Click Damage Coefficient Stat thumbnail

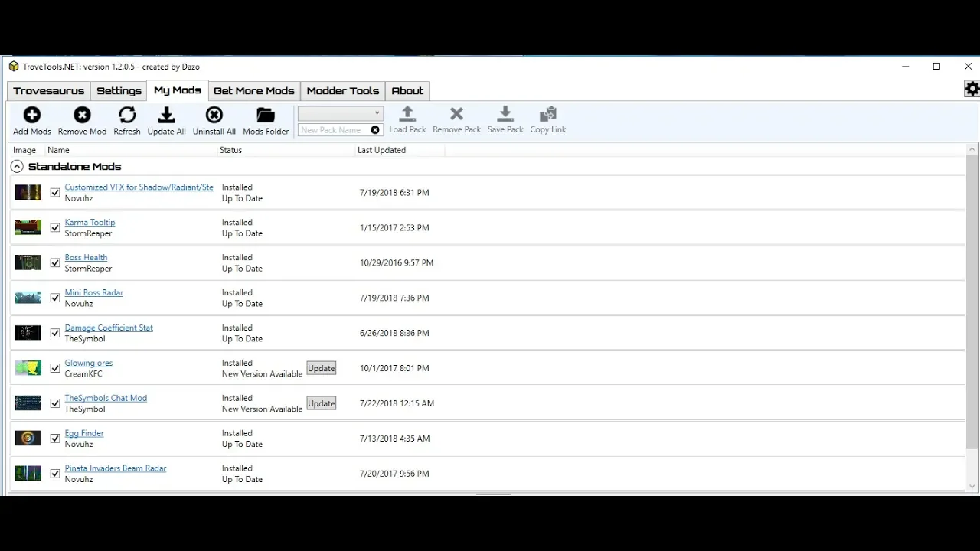pos(28,333)
